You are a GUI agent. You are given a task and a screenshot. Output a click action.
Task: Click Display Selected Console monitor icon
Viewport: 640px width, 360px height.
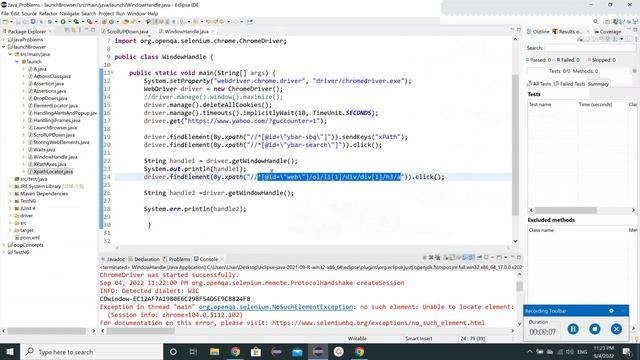(486, 258)
